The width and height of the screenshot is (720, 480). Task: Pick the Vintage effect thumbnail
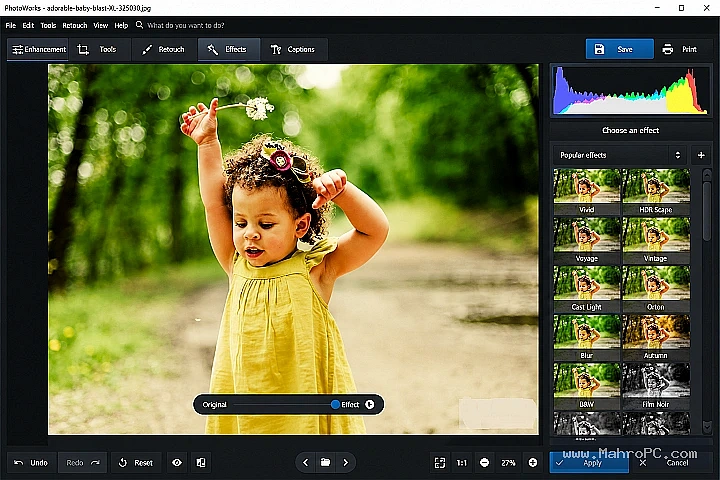[x=656, y=240]
